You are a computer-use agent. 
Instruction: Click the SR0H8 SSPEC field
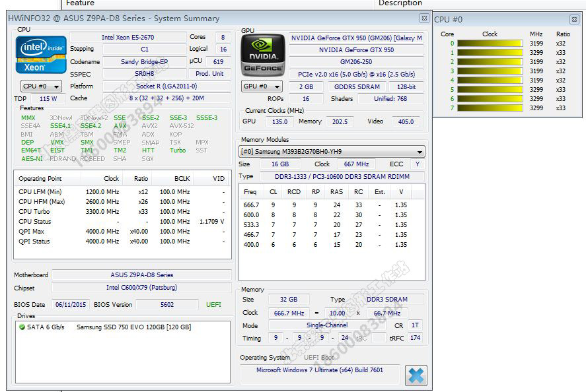(x=144, y=74)
